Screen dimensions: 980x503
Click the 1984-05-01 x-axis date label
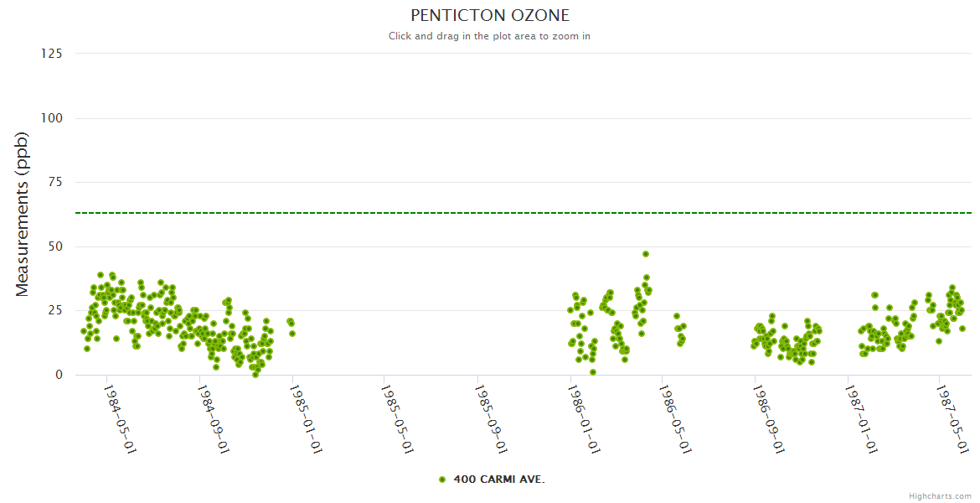[x=120, y=418]
